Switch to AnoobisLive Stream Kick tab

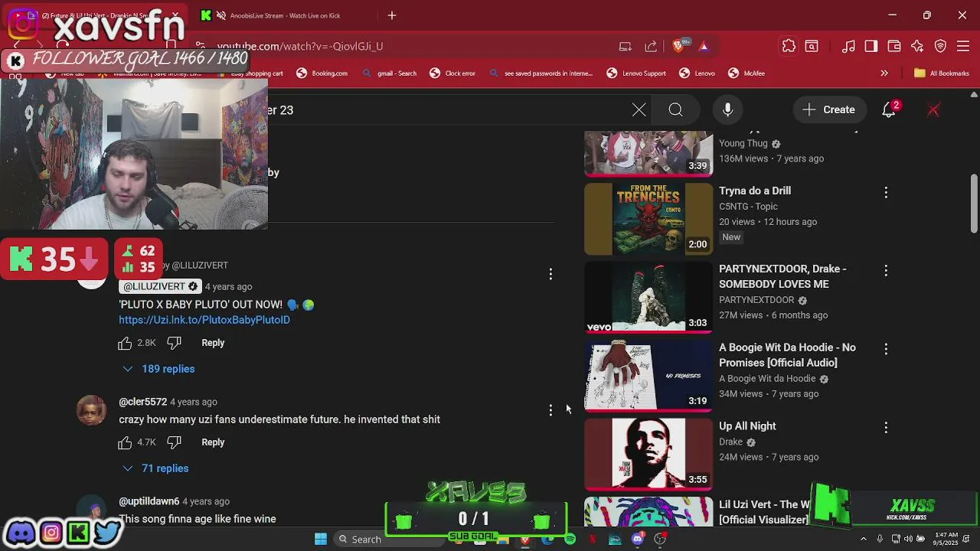click(x=285, y=15)
